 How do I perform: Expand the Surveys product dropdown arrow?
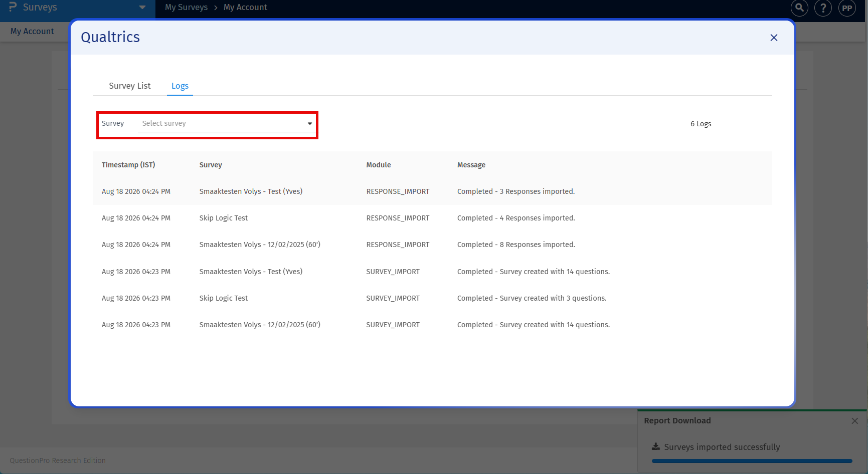pos(142,8)
